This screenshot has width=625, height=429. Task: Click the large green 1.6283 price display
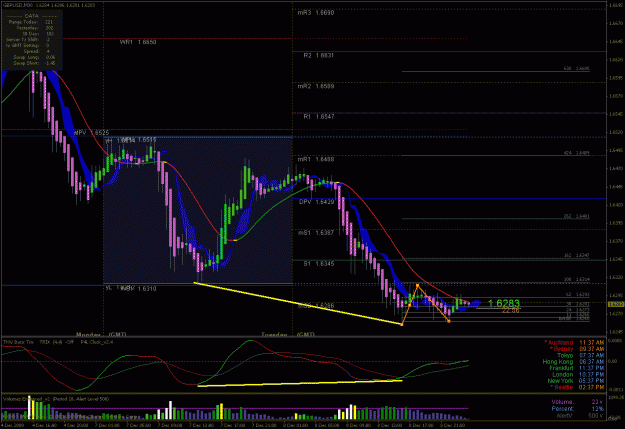(x=503, y=304)
